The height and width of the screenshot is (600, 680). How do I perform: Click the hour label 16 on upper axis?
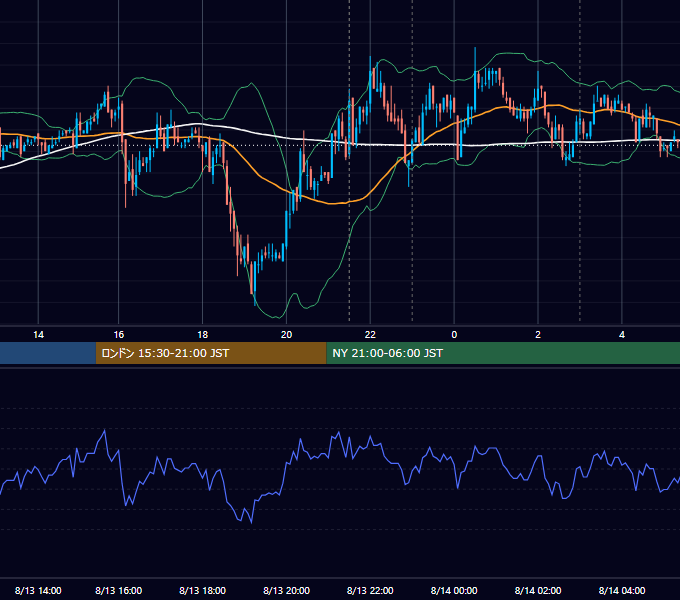tap(118, 335)
